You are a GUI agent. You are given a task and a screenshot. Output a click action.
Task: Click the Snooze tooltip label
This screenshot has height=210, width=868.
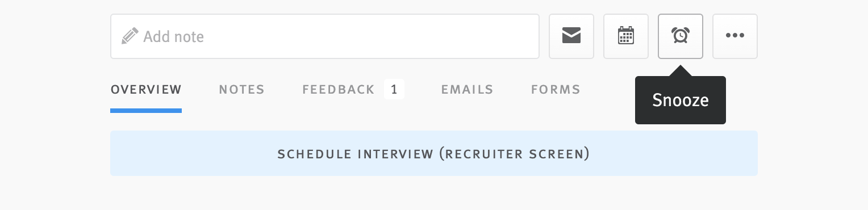coord(681,100)
